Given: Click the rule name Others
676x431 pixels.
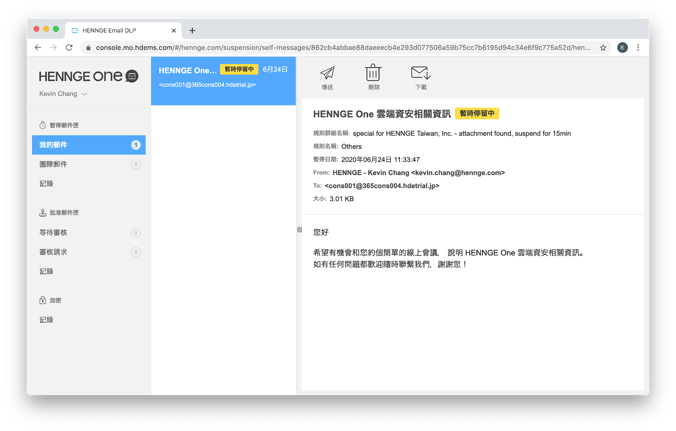Looking at the screenshot, I should (351, 147).
